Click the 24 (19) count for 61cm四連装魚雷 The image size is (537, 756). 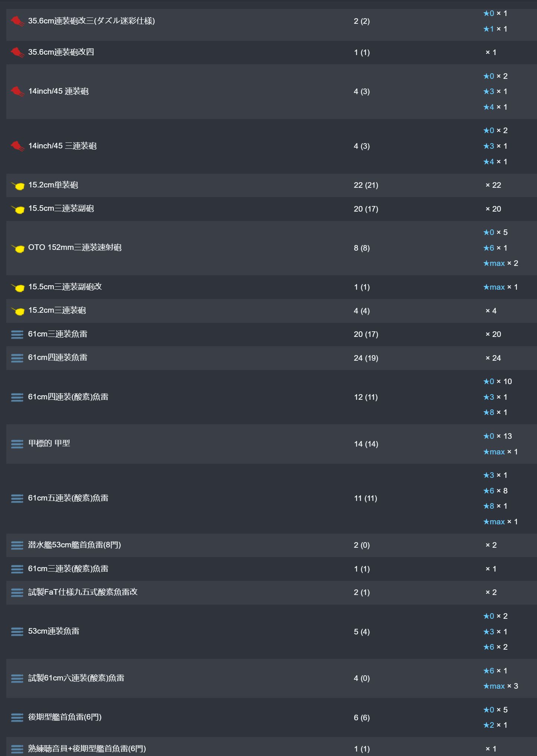tap(366, 358)
